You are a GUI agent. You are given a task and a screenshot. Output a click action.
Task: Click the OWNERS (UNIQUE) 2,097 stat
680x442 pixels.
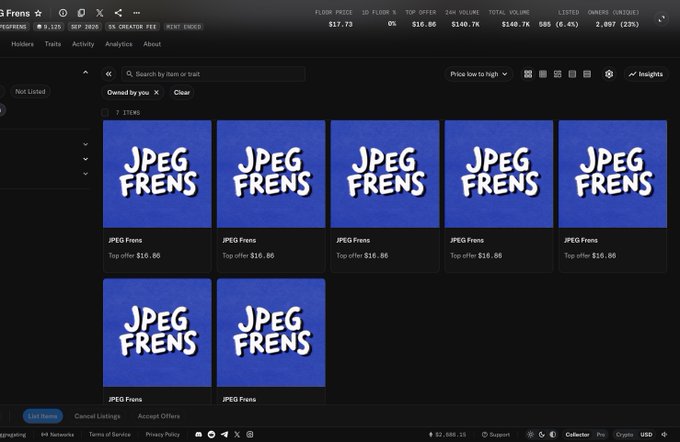(x=614, y=19)
